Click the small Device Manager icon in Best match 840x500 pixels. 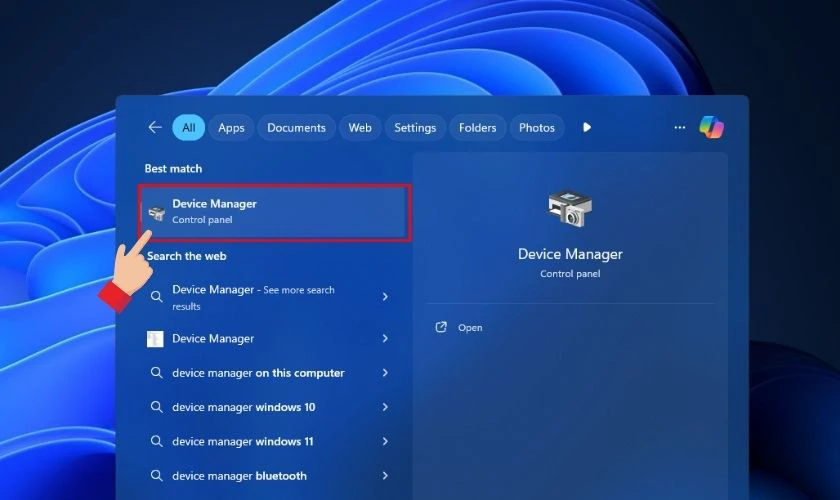[x=156, y=212]
